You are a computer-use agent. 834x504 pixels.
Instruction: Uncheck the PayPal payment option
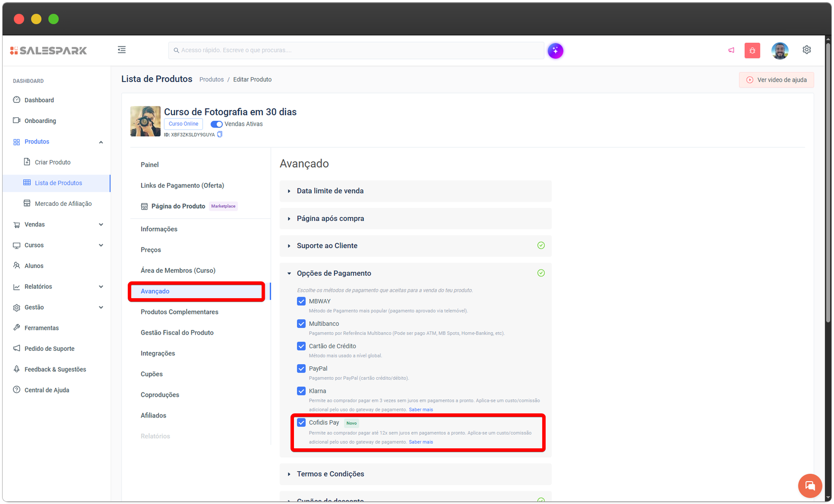301,368
